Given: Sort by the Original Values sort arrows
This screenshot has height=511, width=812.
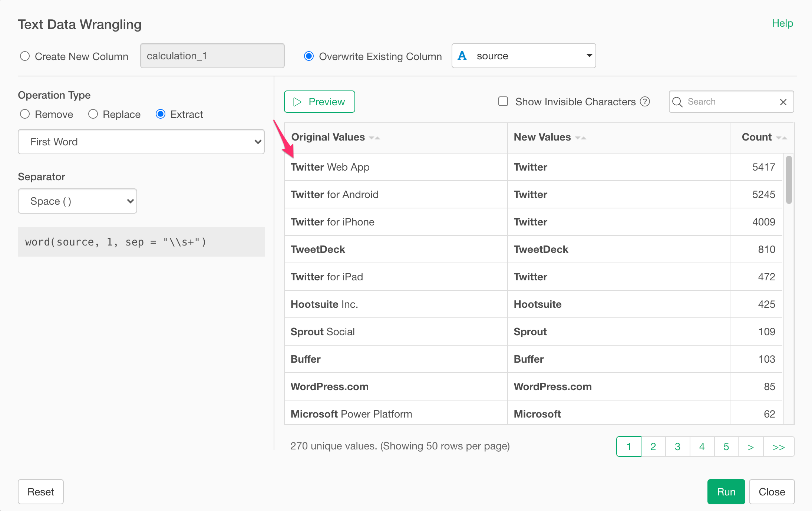Looking at the screenshot, I should (x=374, y=138).
